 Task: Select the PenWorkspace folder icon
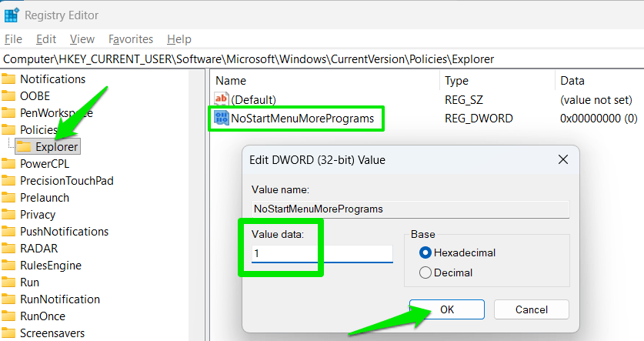tap(8, 113)
